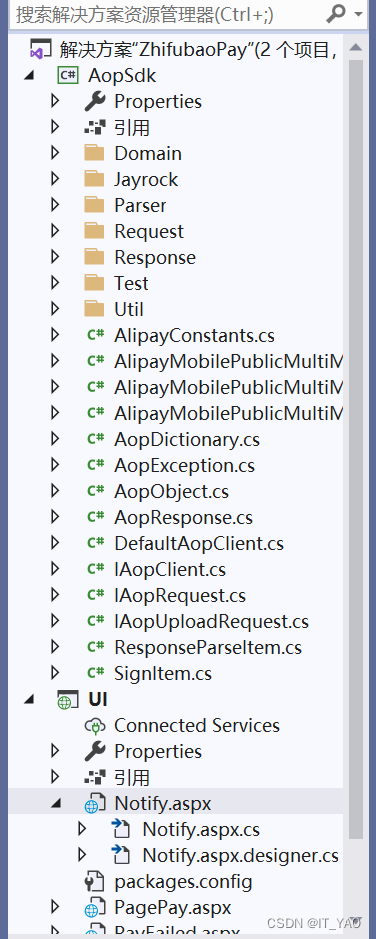The width and height of the screenshot is (376, 939).
Task: Click the AopSdk references (引用) icon
Action: tap(95, 128)
